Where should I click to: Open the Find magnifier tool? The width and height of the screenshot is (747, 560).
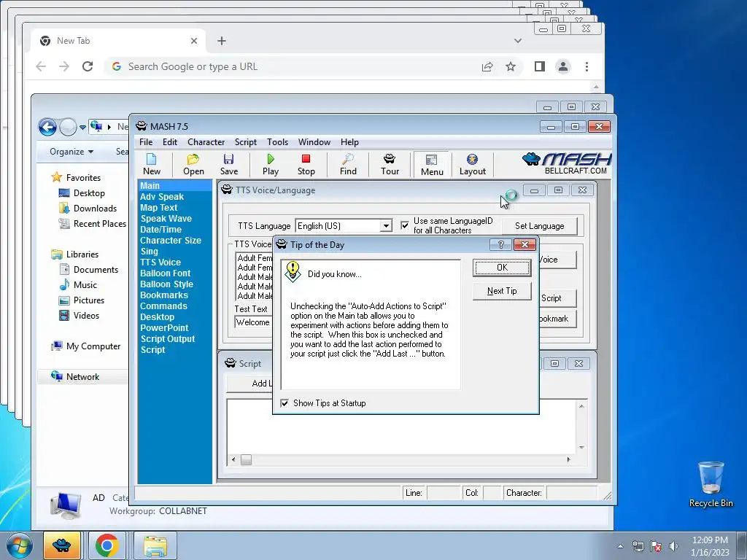[x=348, y=164]
